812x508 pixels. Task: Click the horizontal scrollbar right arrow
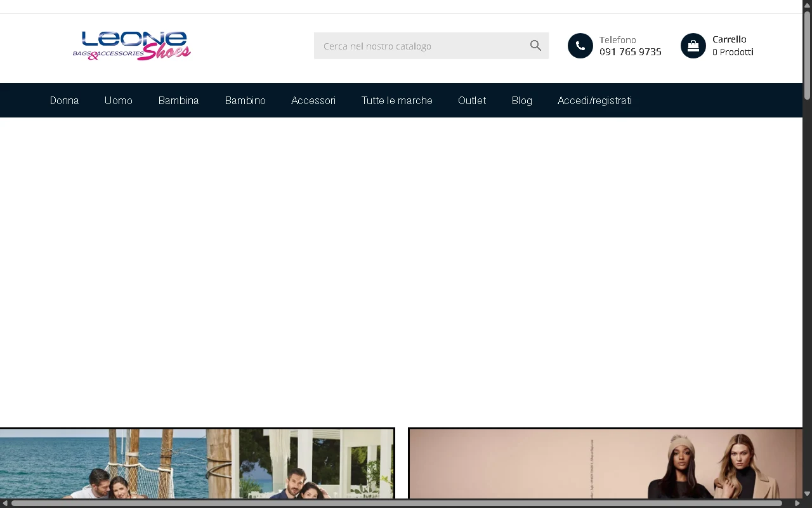(797, 504)
